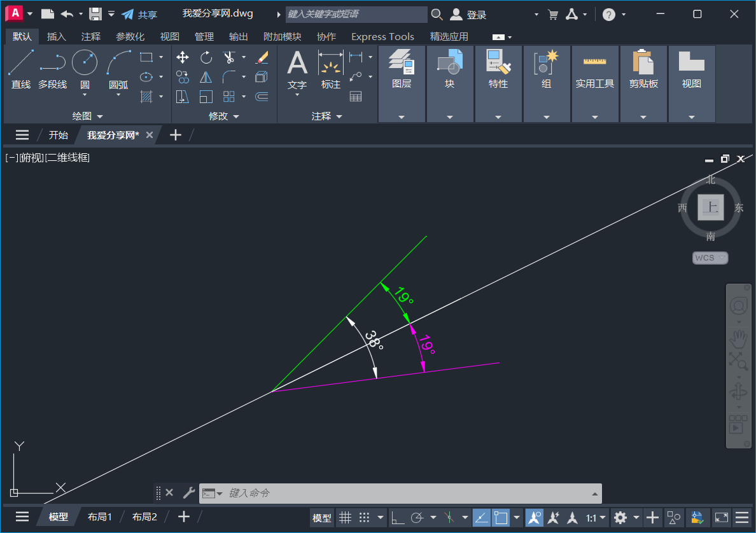Screen dimensions: 756x533
Task: Toggle ortho mode in the status bar
Action: [x=396, y=517]
